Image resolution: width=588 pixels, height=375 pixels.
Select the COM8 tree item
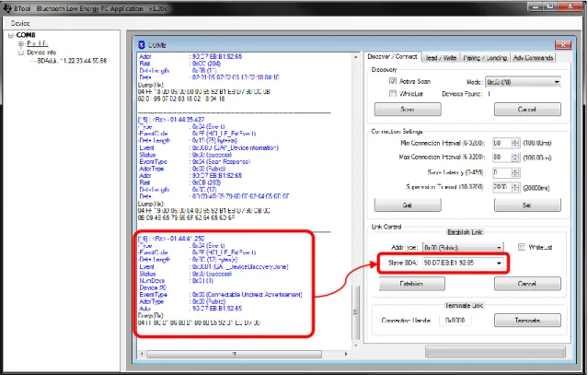(26, 35)
